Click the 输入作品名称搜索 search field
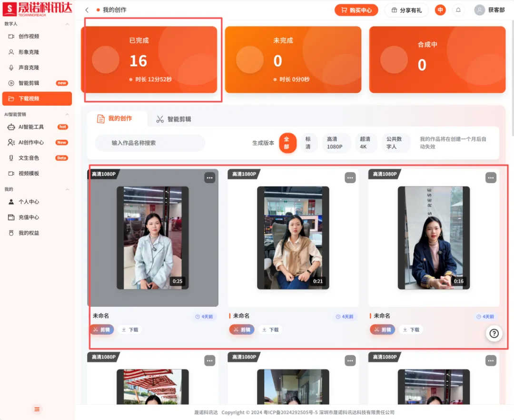The height and width of the screenshot is (420, 514). tap(150, 143)
